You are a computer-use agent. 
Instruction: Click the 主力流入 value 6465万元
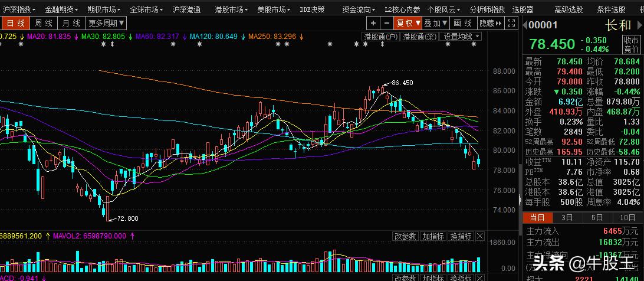[x=620, y=231]
